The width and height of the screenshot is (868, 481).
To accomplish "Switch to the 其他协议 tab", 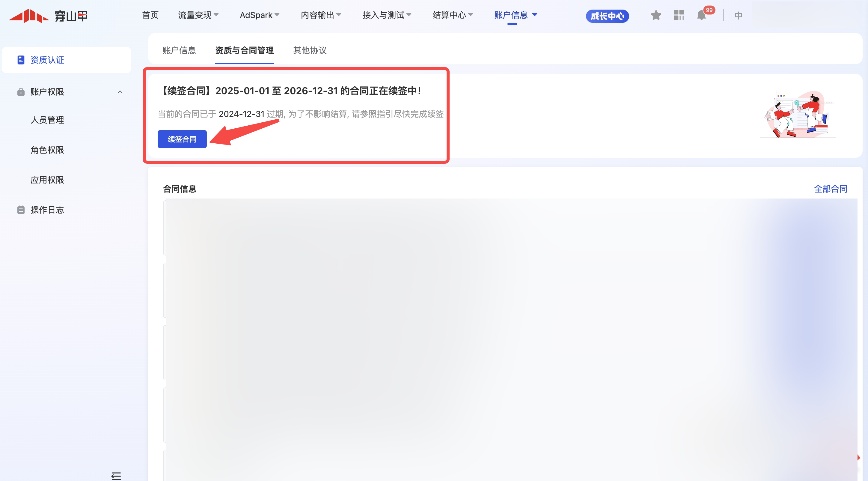I will 310,50.
